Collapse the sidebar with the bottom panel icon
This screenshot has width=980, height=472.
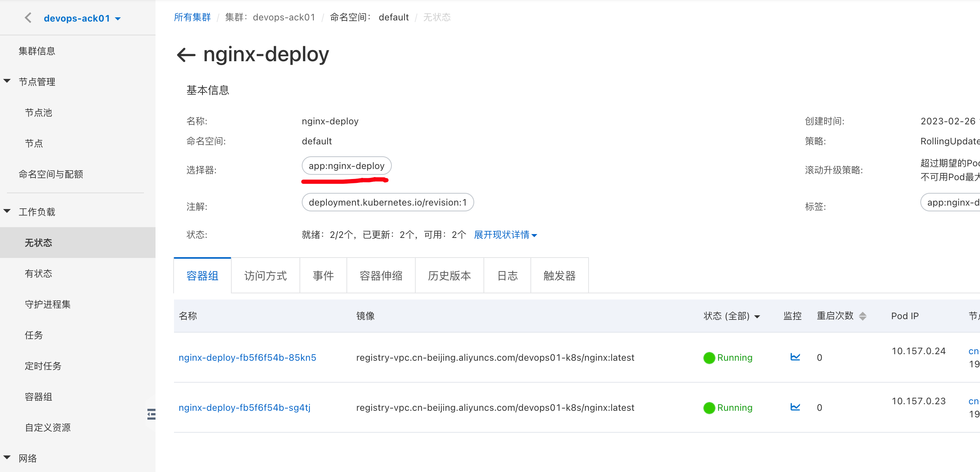point(151,415)
